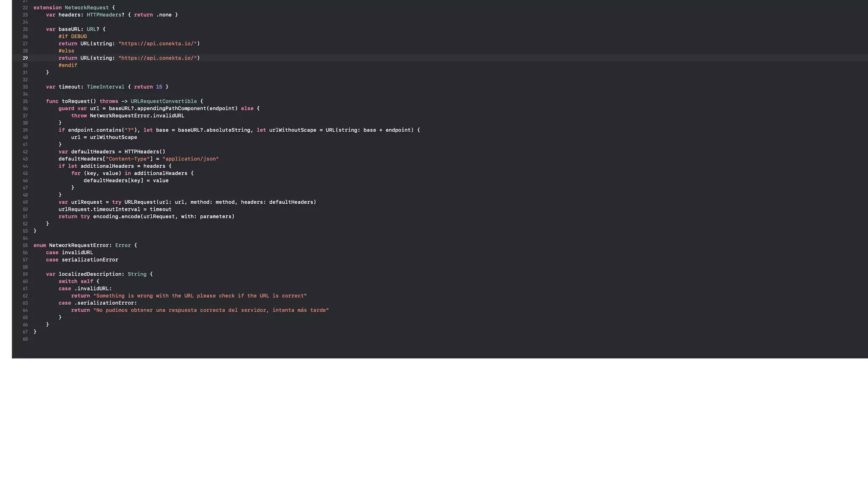Viewport: 868px width, 488px height.
Task: Click the "Content-Type" header key string
Action: pyautogui.click(x=128, y=159)
